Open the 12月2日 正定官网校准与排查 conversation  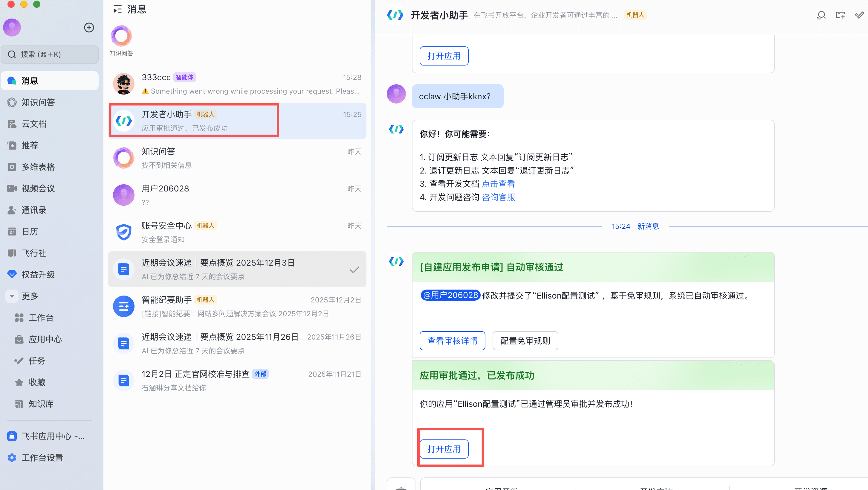237,381
